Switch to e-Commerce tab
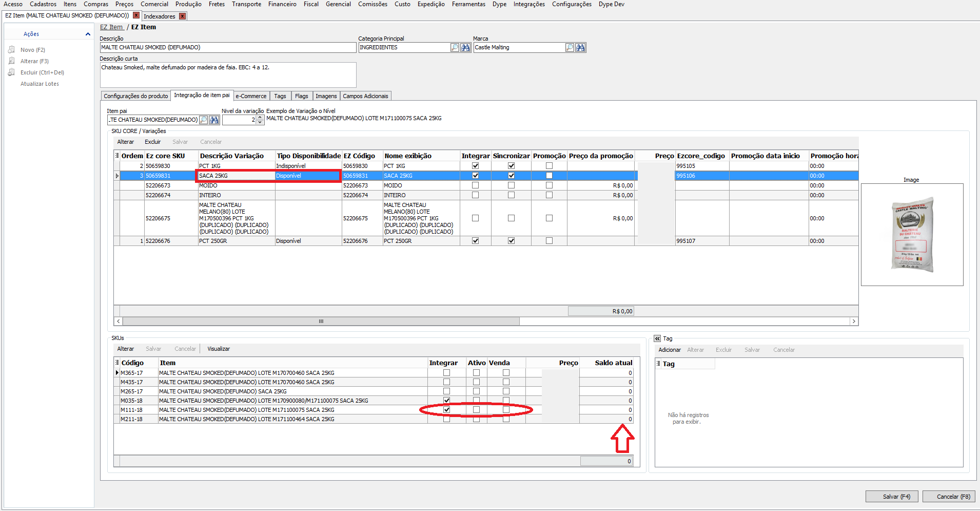 [x=251, y=96]
